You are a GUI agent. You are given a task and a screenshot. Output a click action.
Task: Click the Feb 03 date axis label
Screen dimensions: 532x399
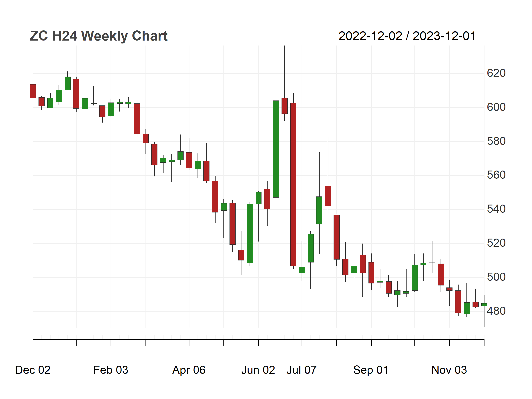(x=111, y=370)
